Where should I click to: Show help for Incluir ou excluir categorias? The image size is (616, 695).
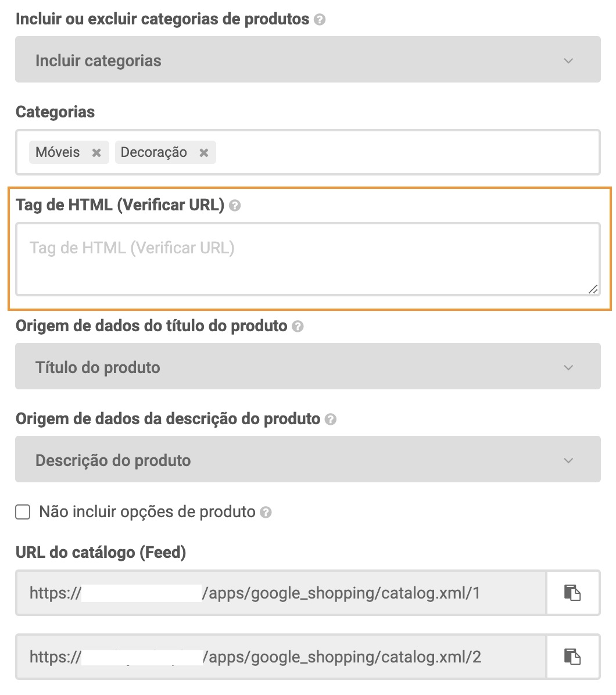pyautogui.click(x=320, y=20)
